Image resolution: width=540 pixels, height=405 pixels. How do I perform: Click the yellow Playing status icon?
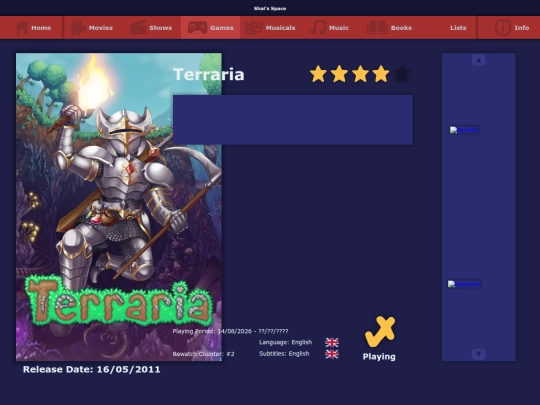(x=380, y=332)
